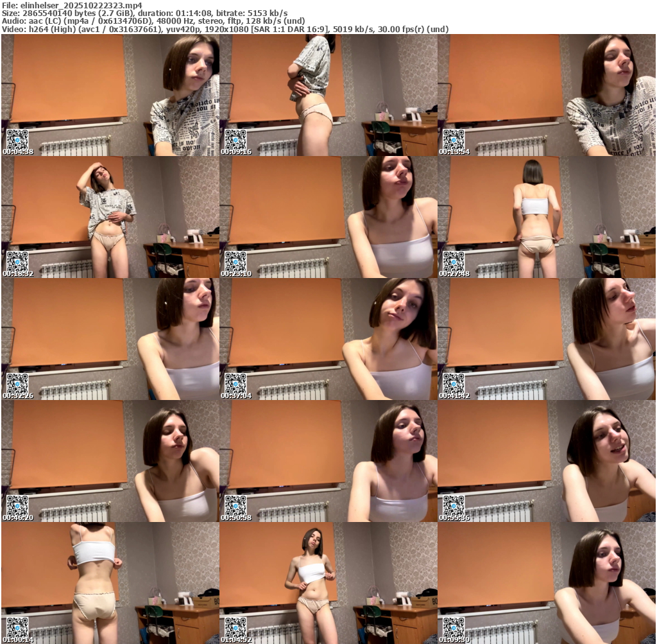Choose the thumbnail at 00:46:20
Image resolution: width=657 pixels, height=644 pixels.
click(x=110, y=461)
